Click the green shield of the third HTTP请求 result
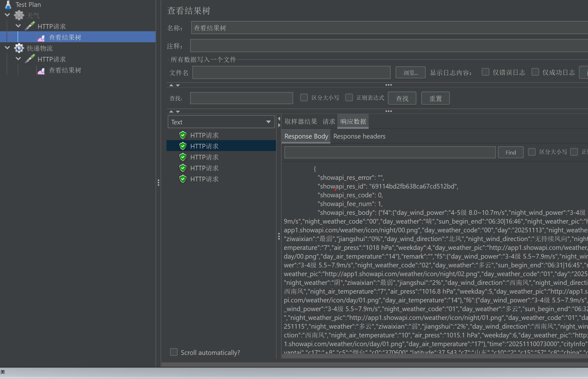The image size is (588, 379). pyautogui.click(x=183, y=157)
